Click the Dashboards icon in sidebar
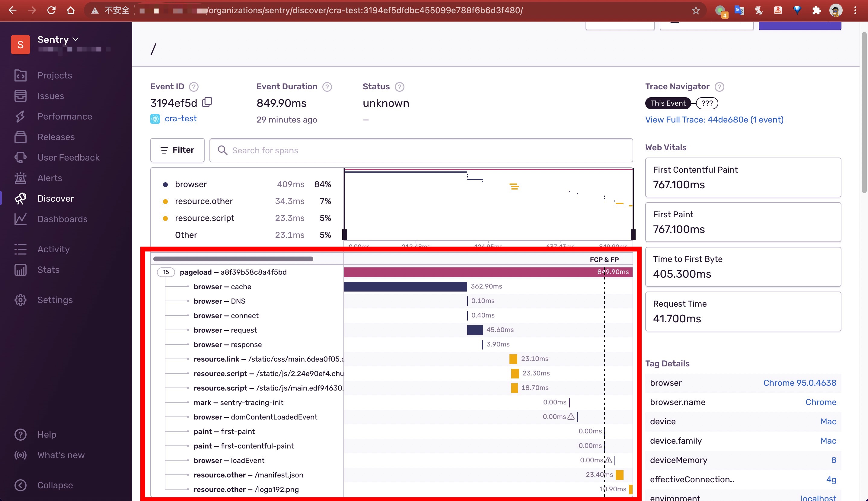 tap(20, 218)
